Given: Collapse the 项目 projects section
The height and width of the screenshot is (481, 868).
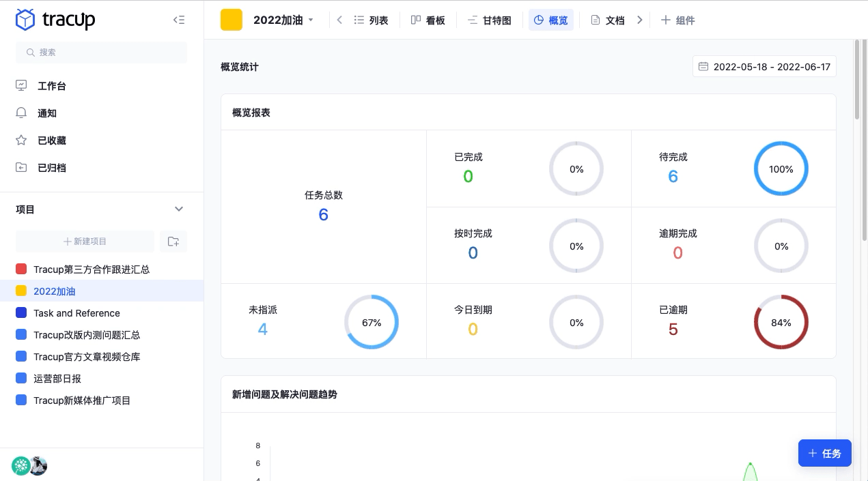Looking at the screenshot, I should click(x=179, y=209).
